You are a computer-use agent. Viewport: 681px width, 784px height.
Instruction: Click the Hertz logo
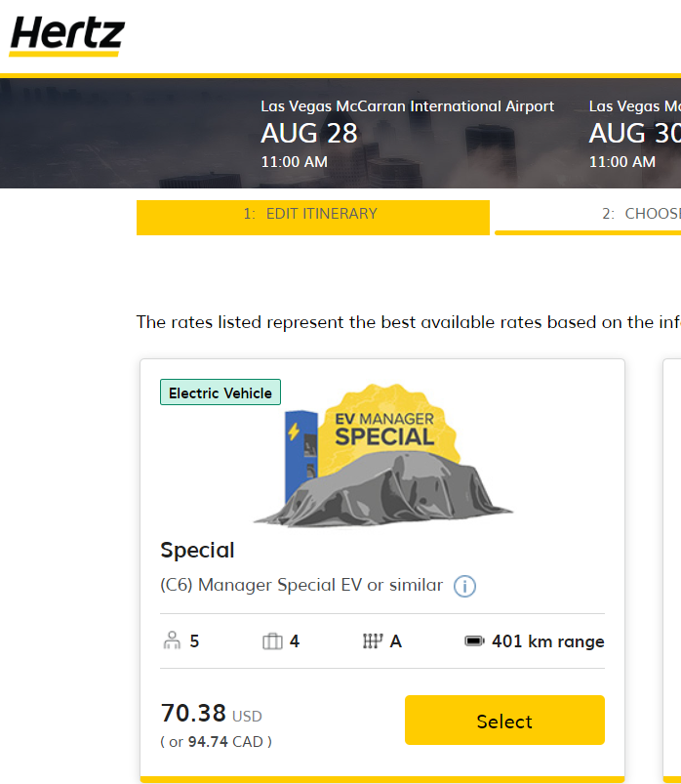pos(66,36)
